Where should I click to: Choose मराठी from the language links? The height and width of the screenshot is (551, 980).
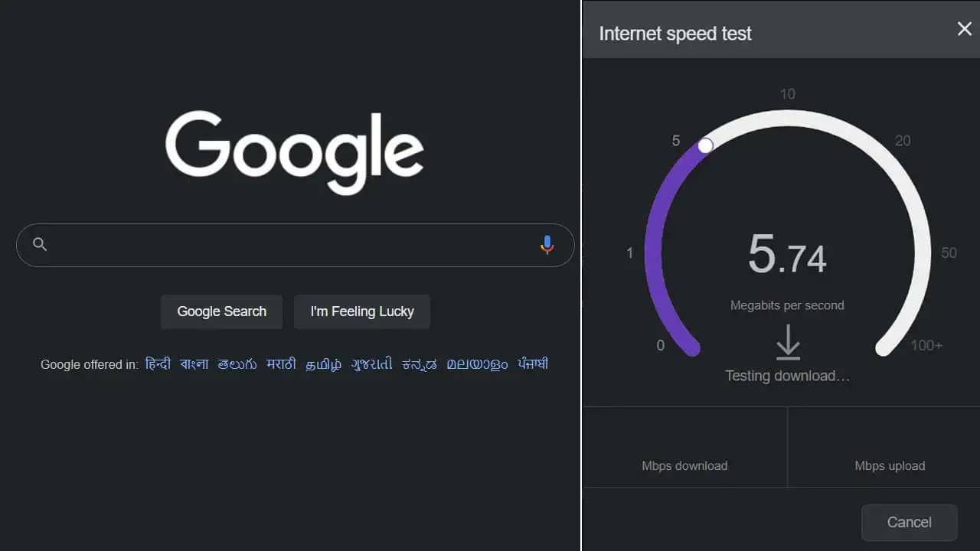tap(281, 364)
